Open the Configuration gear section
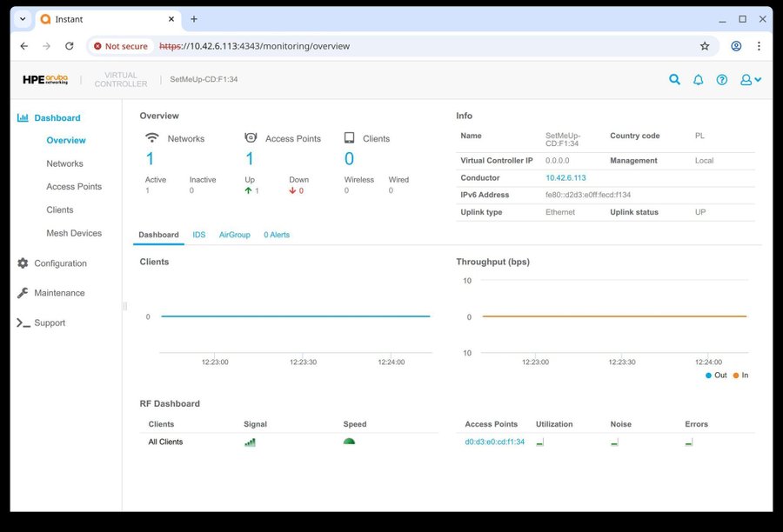The image size is (783, 532). click(x=59, y=263)
